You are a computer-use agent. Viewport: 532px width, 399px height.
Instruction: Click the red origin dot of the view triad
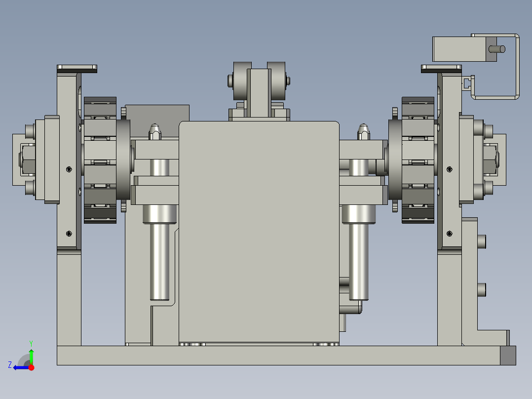[x=31, y=367]
